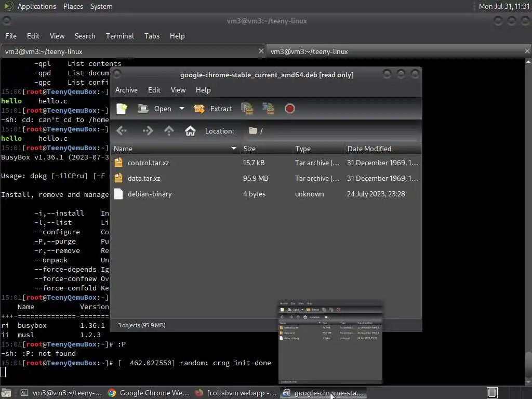Select control.tar.xz file row
Viewport: 532px width, 399px height.
pyautogui.click(x=266, y=163)
